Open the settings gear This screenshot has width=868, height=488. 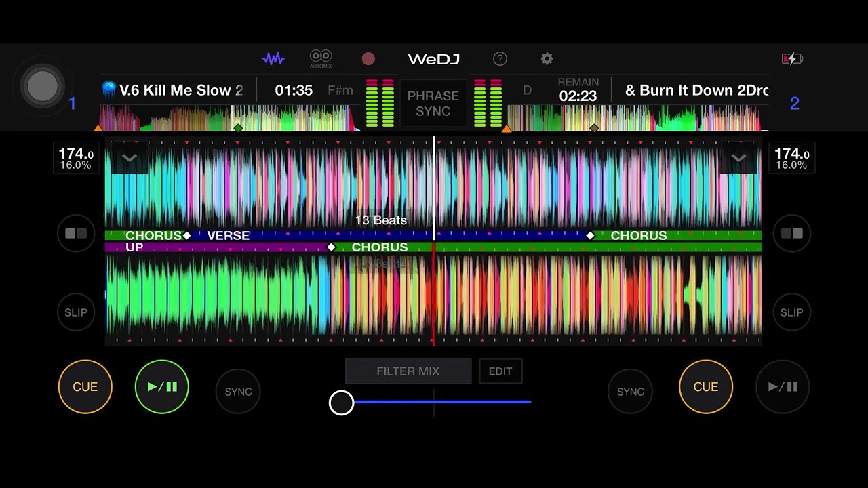547,59
